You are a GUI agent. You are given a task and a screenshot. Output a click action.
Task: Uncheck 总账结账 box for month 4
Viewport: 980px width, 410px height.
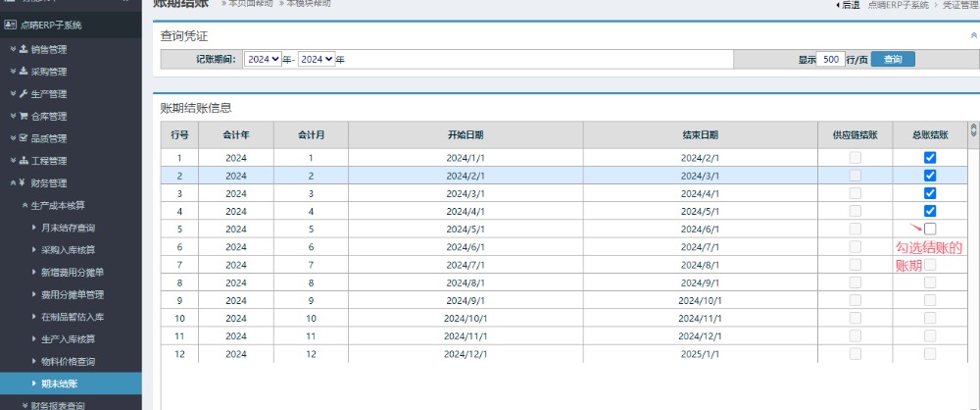pyautogui.click(x=930, y=211)
